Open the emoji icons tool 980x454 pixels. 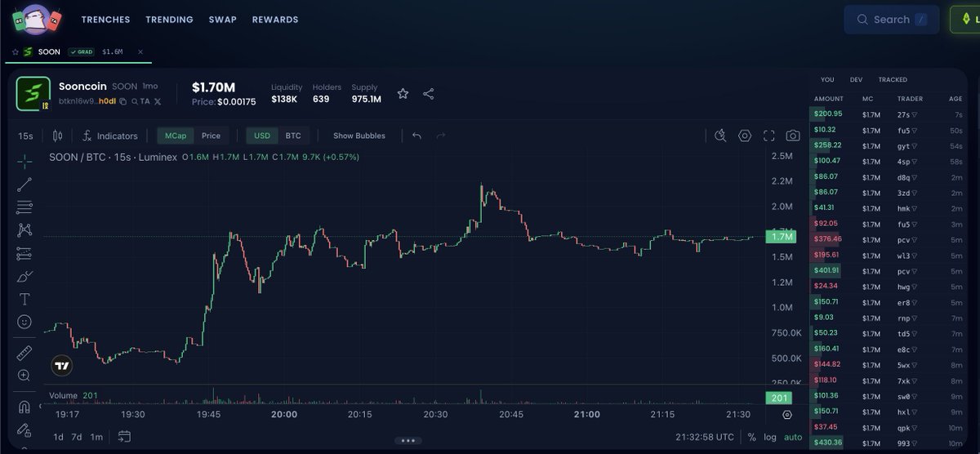[x=24, y=322]
